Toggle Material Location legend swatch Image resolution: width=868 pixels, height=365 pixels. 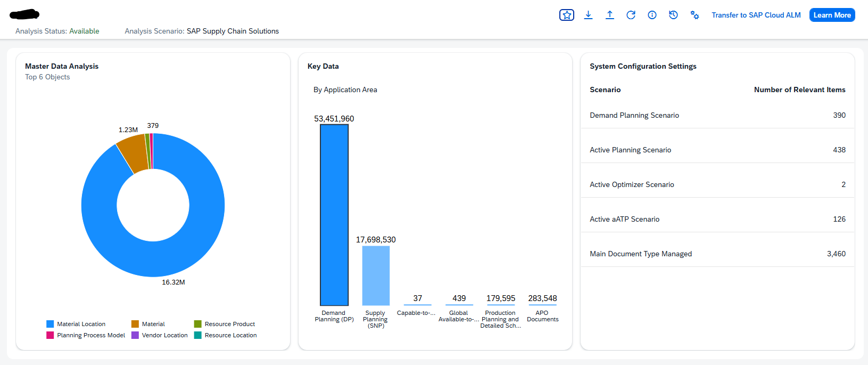(x=50, y=324)
